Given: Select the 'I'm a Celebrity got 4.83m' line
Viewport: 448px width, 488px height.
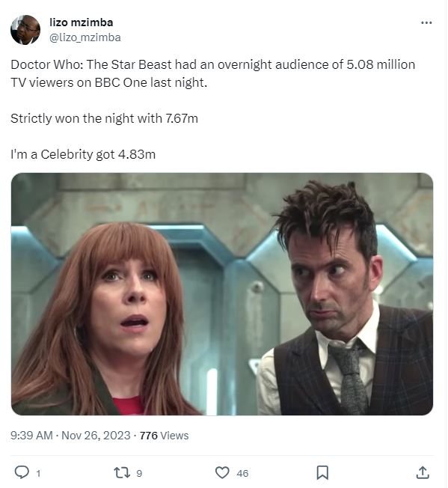Looking at the screenshot, I should 83,154.
